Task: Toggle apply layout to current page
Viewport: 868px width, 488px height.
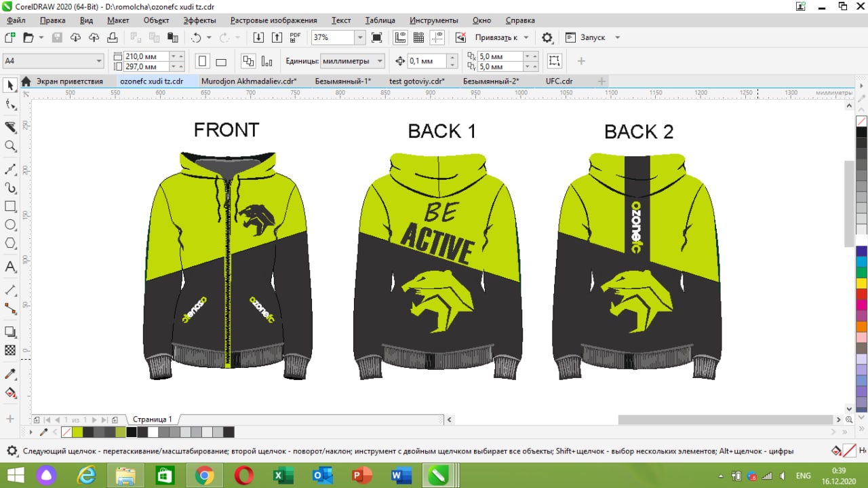Action: 267,62
